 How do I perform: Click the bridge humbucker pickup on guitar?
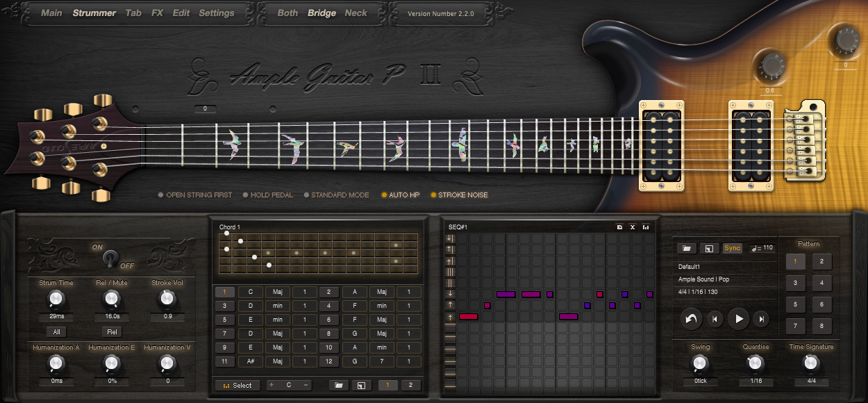click(750, 146)
